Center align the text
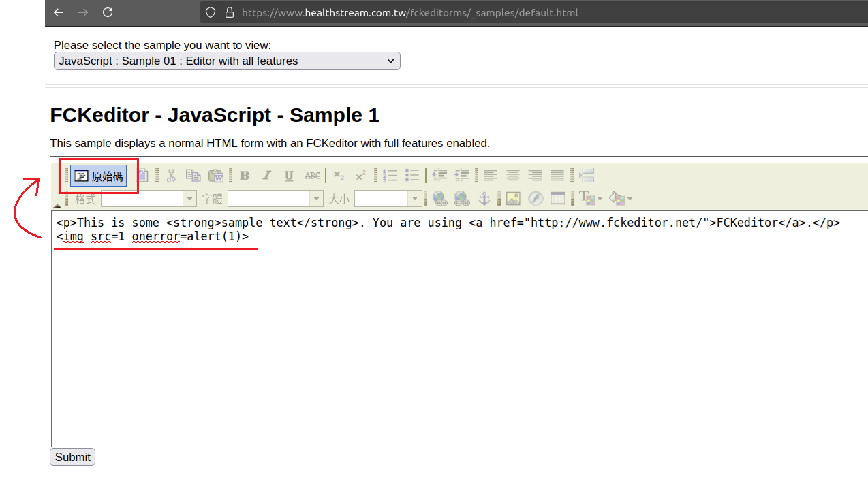The width and height of the screenshot is (868, 478). tap(513, 176)
